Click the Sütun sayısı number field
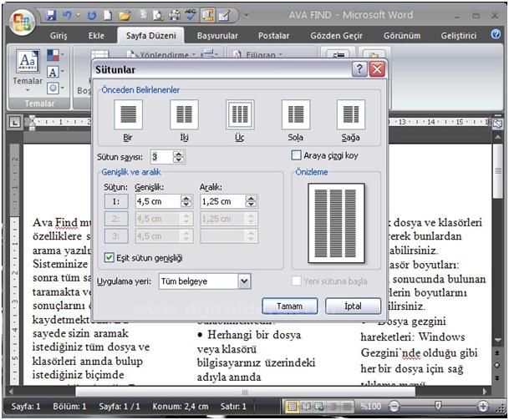The height and width of the screenshot is (420, 509). pyautogui.click(x=162, y=157)
